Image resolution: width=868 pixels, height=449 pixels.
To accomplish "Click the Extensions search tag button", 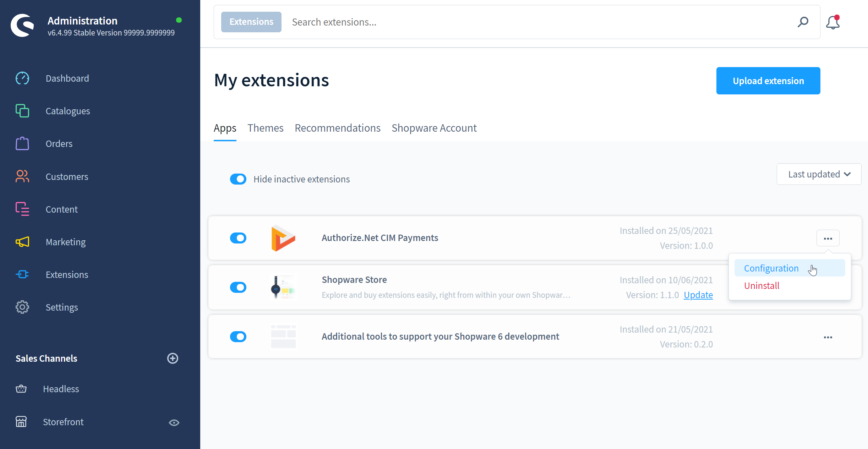I will click(251, 22).
